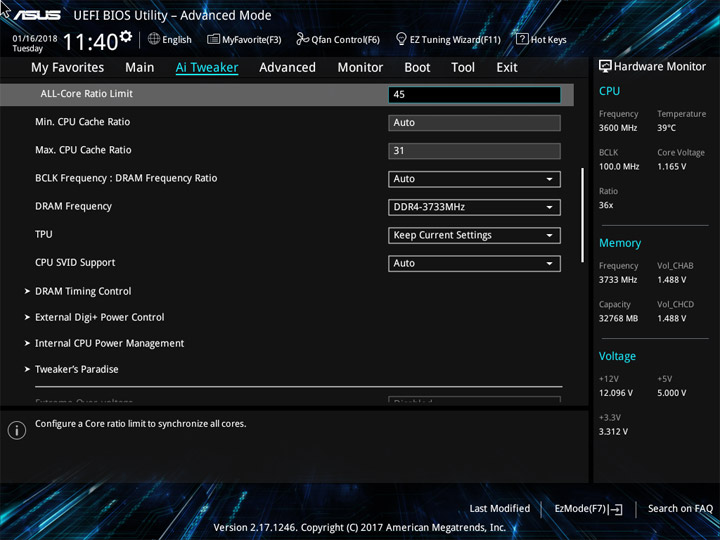The image size is (720, 540).
Task: Click the 3.312 V reading
Action: 613,432
